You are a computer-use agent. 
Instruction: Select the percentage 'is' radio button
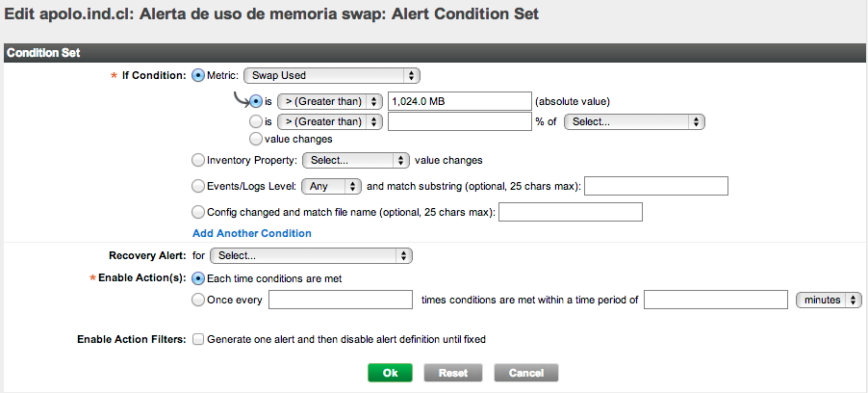(256, 121)
